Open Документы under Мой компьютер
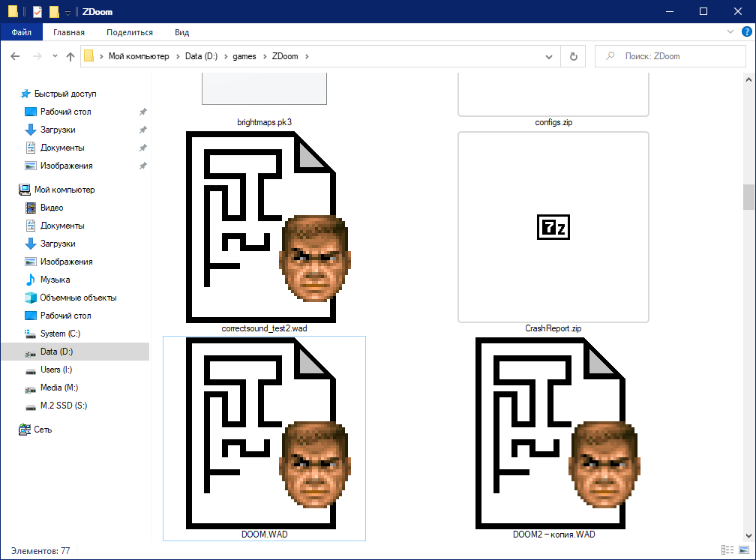Viewport: 756px width, 560px height. tap(62, 226)
